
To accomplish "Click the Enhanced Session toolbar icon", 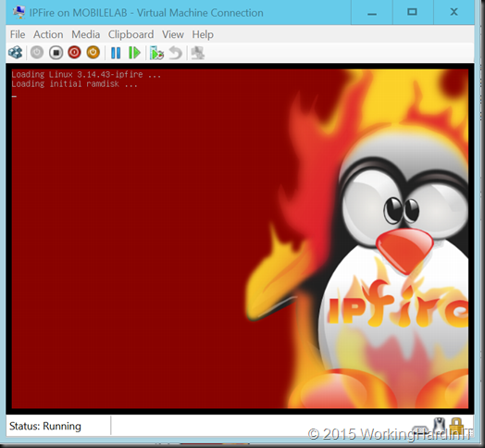I will [198, 53].
